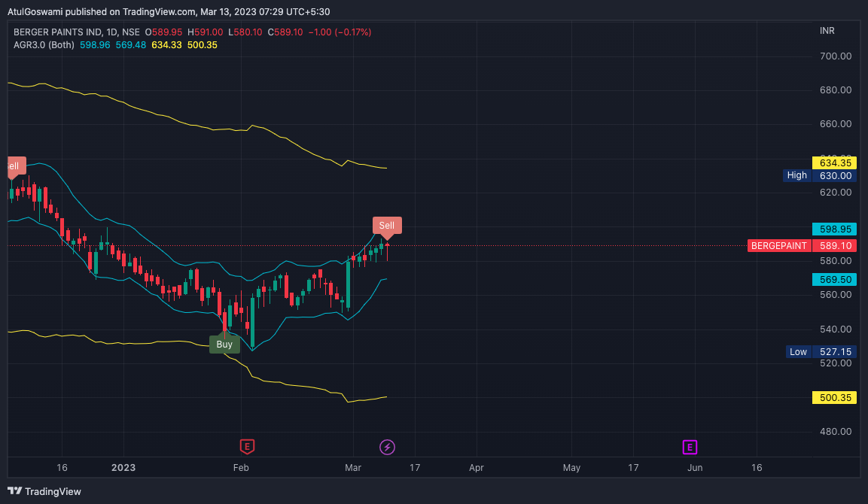Click the May label on time axis

(572, 467)
